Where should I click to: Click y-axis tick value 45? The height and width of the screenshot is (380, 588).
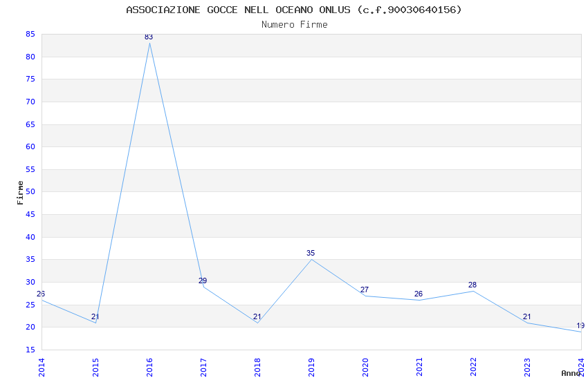(30, 214)
